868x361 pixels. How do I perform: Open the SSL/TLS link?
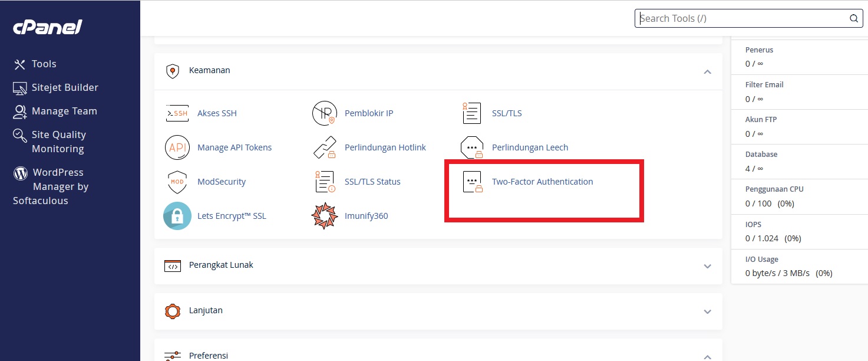[x=507, y=113]
